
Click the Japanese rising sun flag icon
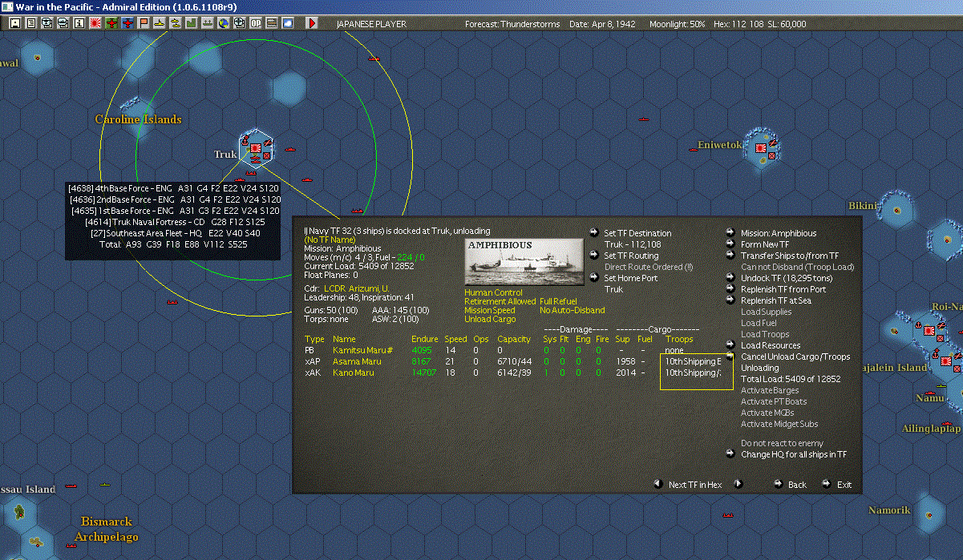click(95, 23)
